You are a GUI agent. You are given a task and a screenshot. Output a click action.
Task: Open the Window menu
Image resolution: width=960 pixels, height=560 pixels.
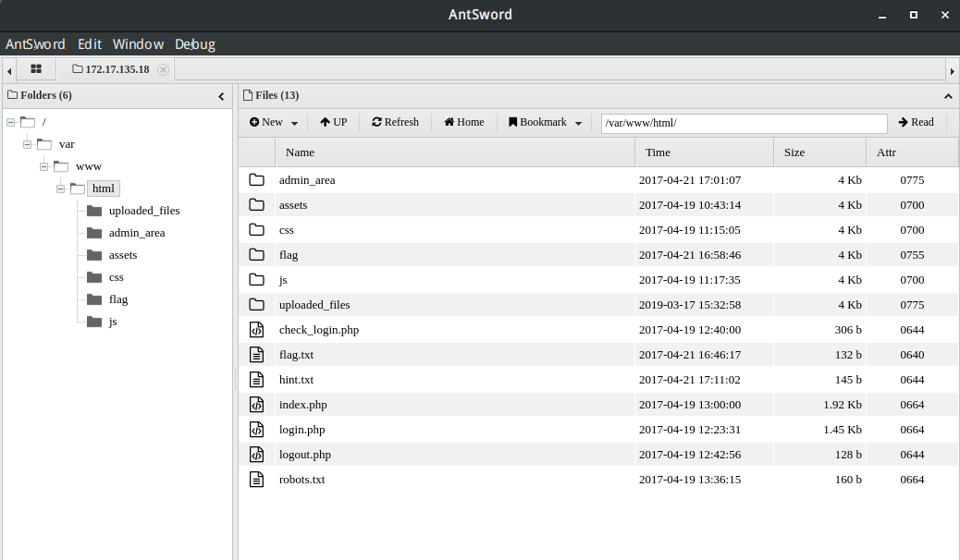click(139, 44)
